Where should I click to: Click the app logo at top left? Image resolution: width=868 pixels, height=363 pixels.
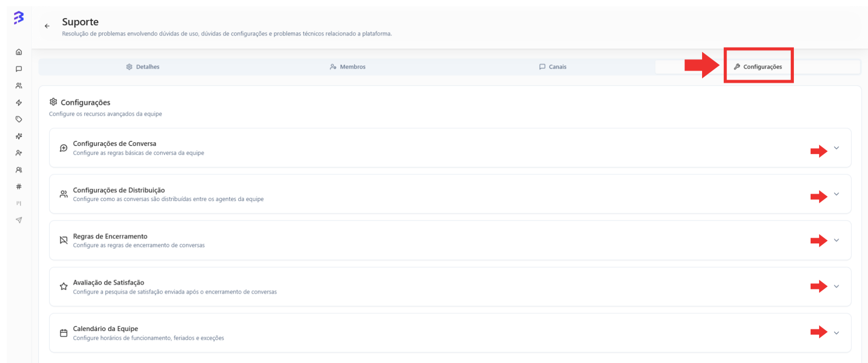pyautogui.click(x=19, y=18)
